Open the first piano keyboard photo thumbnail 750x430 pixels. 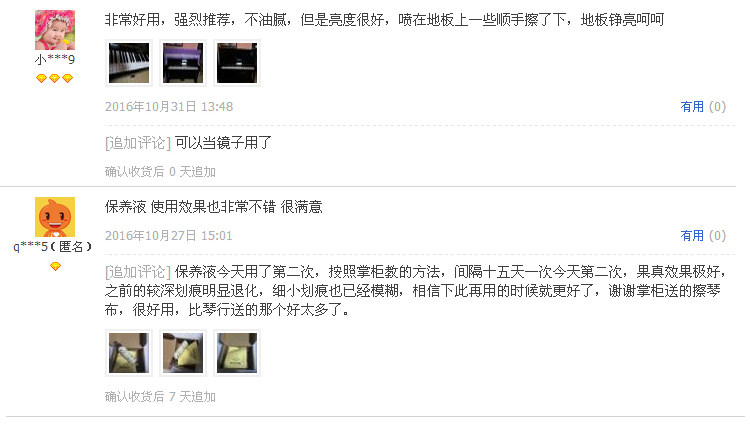(x=129, y=63)
